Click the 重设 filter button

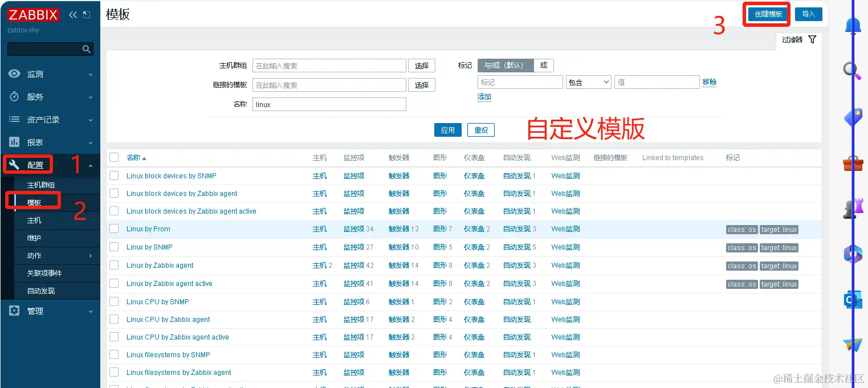point(481,130)
